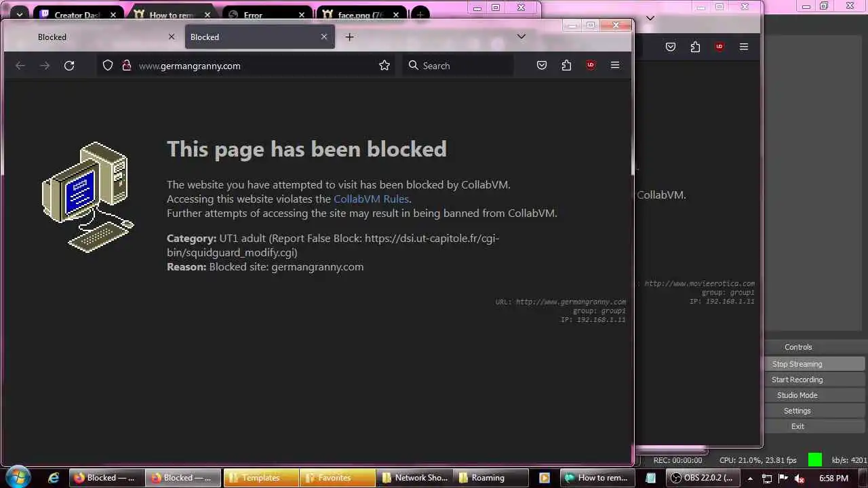Viewport: 868px width, 488px height.
Task: Expand the tab list chevron beside the new-tab plus button
Action: tap(521, 37)
